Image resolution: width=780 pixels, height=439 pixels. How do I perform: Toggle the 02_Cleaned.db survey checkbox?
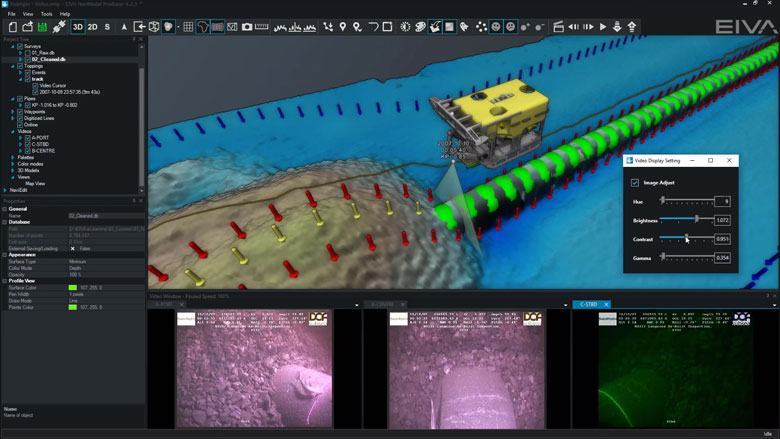pyautogui.click(x=27, y=59)
